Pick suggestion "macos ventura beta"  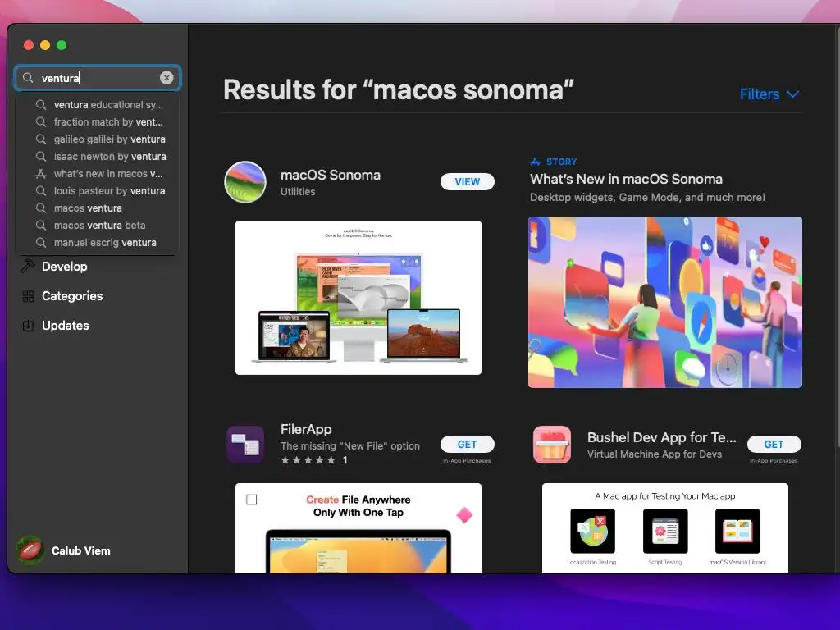coord(99,225)
